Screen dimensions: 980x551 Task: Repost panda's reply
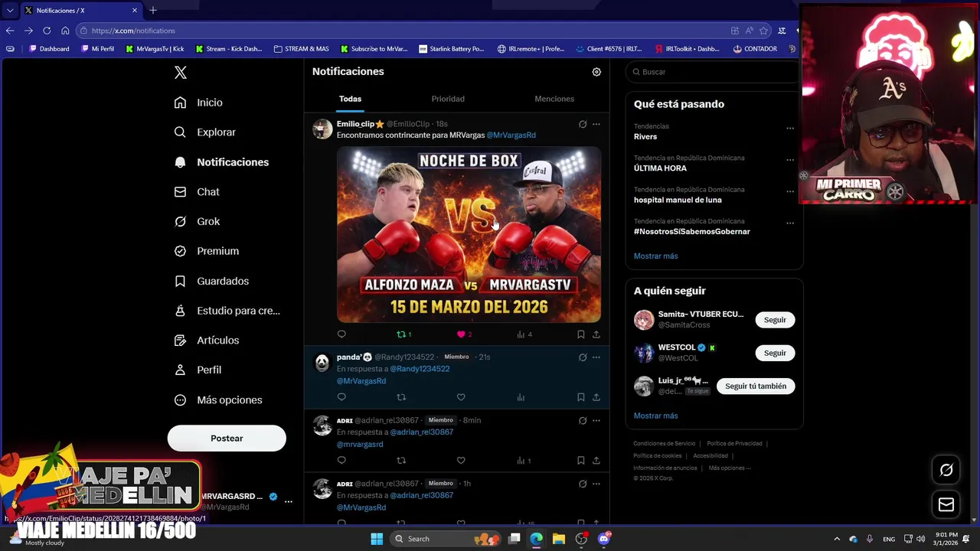[401, 397]
